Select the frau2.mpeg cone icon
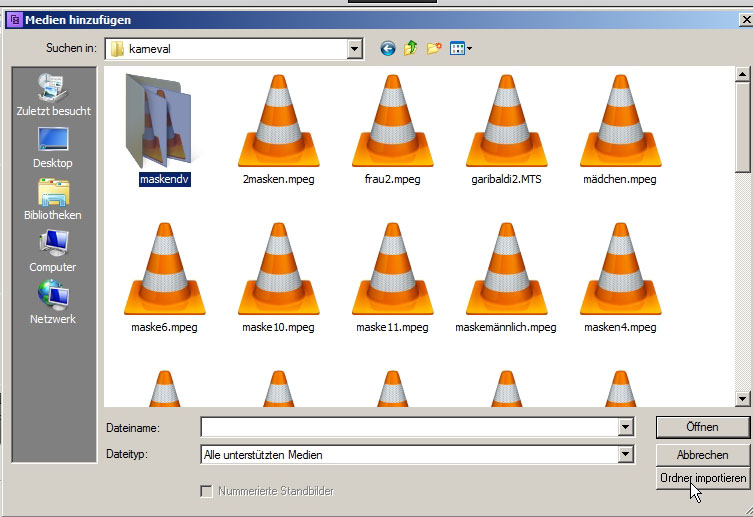The height and width of the screenshot is (517, 753). [x=392, y=120]
